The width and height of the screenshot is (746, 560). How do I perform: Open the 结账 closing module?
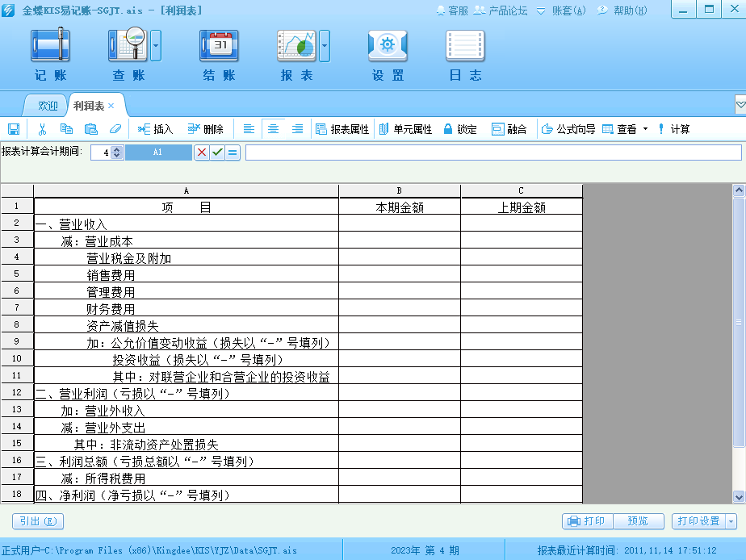click(x=219, y=55)
